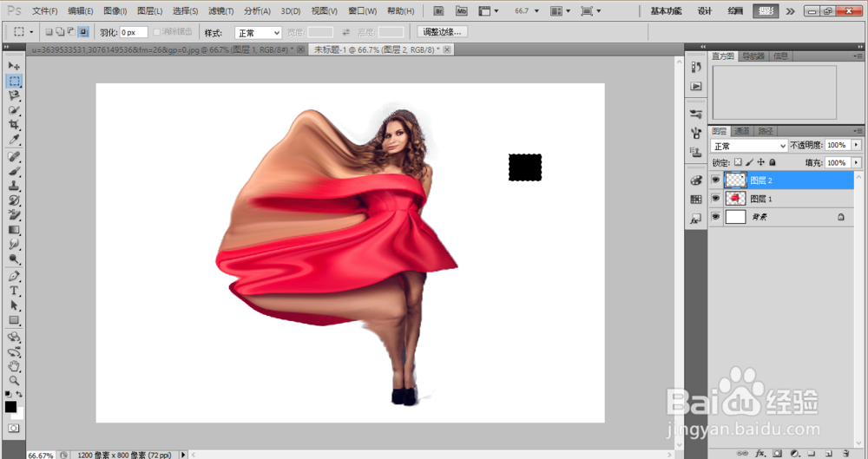Screen dimensions: 868x459
Task: Launch Bridge from the Br icon
Action: (x=438, y=11)
